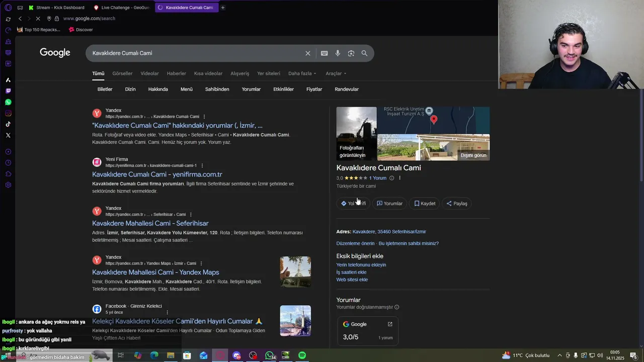Viewport: 644px width, 362px height.
Task: Expand the Daha fazla dropdown
Action: pyautogui.click(x=302, y=73)
